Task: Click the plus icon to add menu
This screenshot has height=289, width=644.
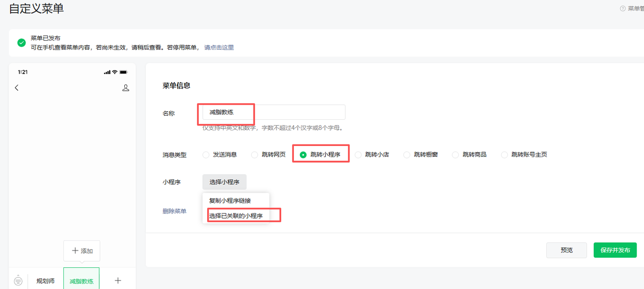Action: tap(118, 280)
